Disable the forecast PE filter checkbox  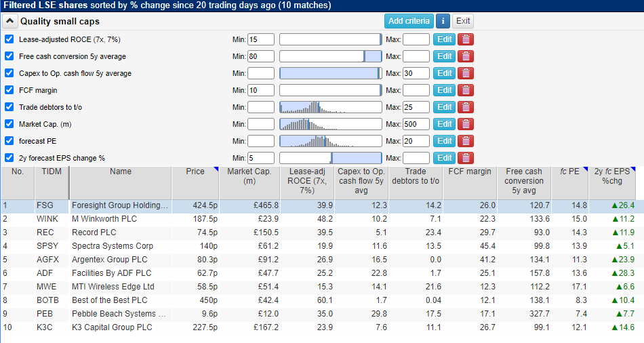[9, 141]
